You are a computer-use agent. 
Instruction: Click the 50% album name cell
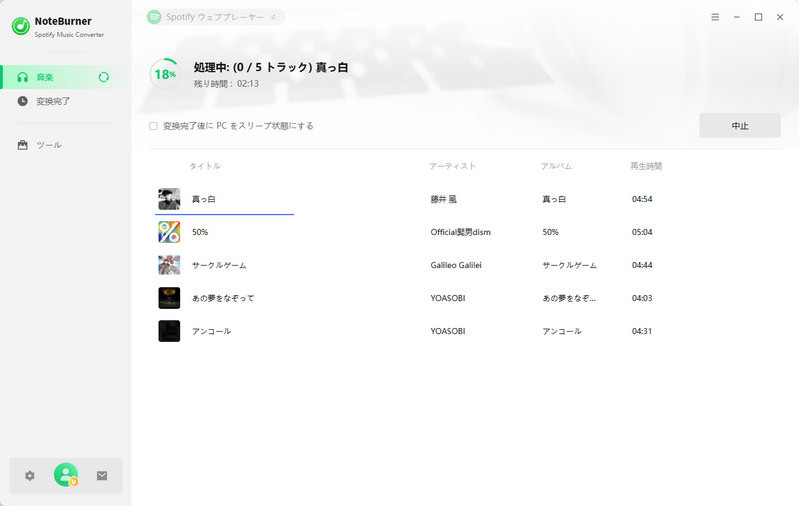(551, 232)
